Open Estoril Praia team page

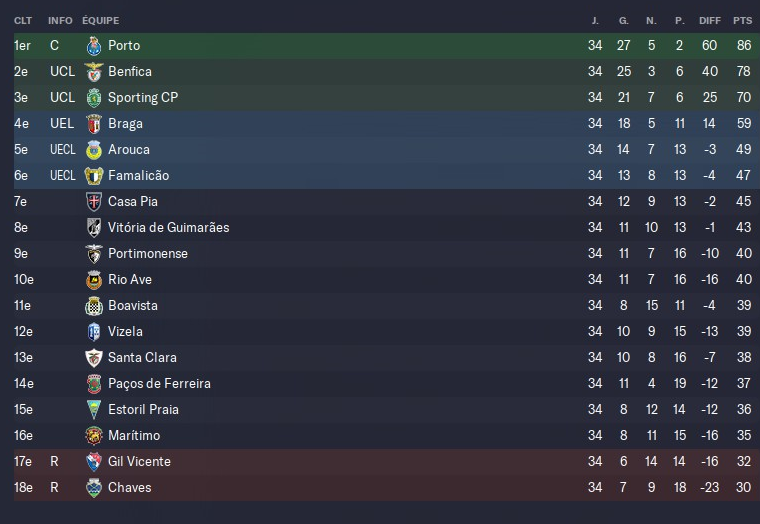pyautogui.click(x=143, y=410)
